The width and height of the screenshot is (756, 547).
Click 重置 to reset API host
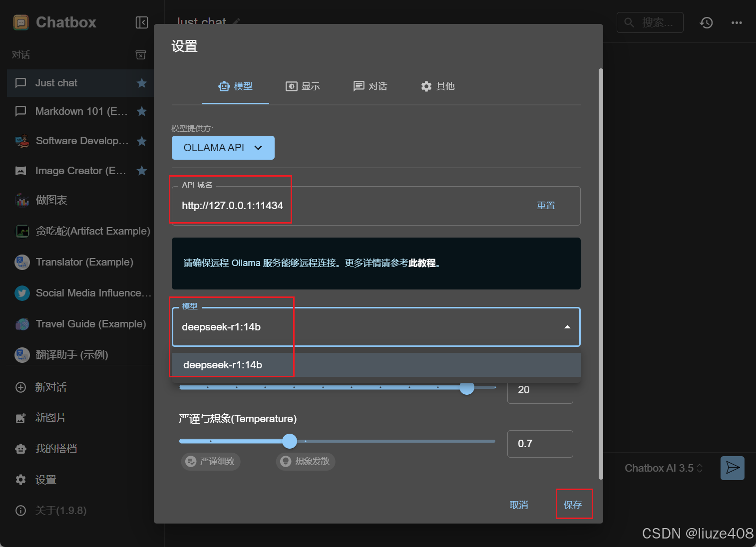546,206
